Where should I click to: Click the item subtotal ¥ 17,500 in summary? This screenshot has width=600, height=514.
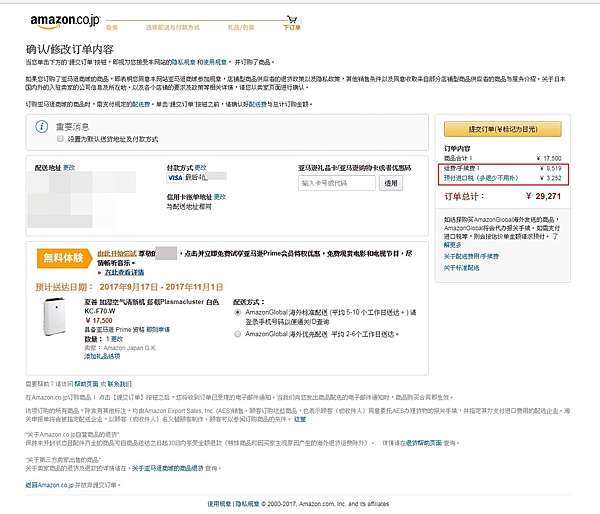(x=549, y=158)
